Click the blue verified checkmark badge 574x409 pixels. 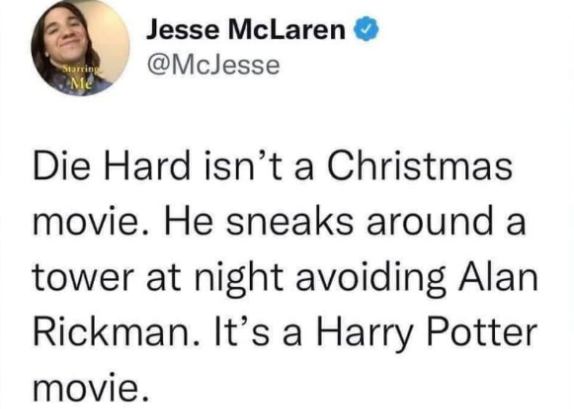click(x=366, y=29)
